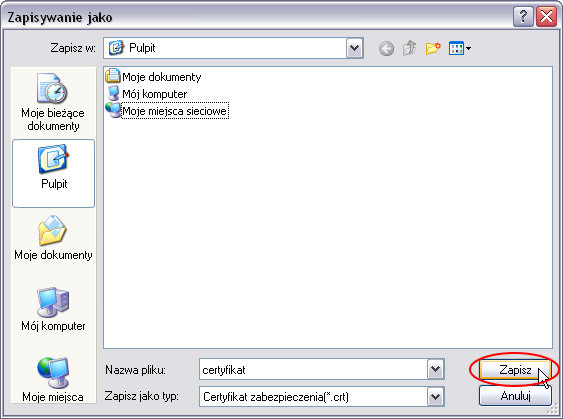
Task: Click the Nazwa pliku text field
Action: [313, 369]
